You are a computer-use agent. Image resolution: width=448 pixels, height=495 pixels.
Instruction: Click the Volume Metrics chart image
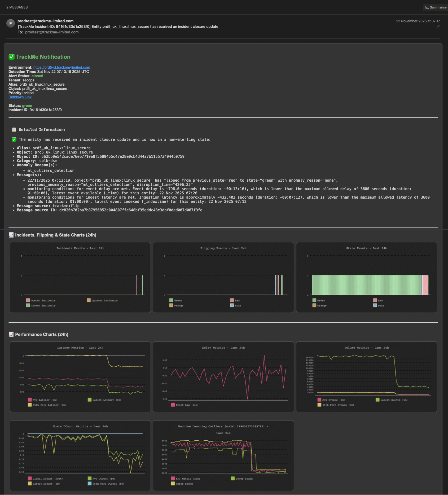pos(366,376)
